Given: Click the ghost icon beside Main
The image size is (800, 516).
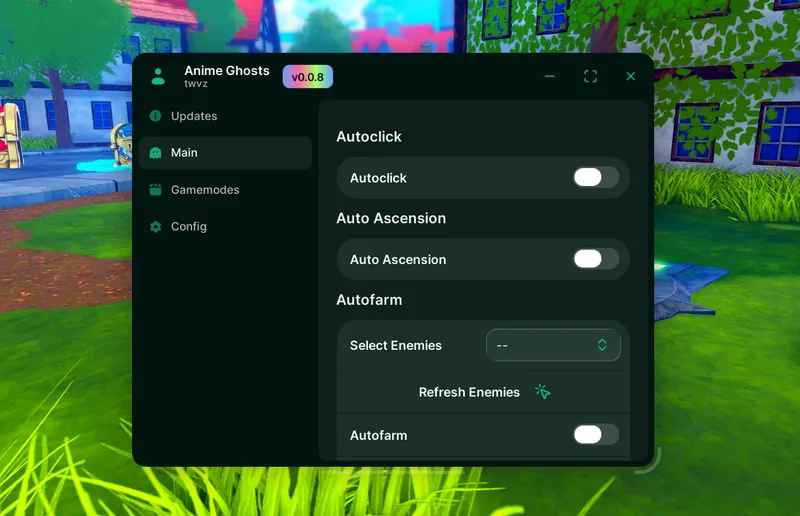Looking at the screenshot, I should click(x=156, y=153).
